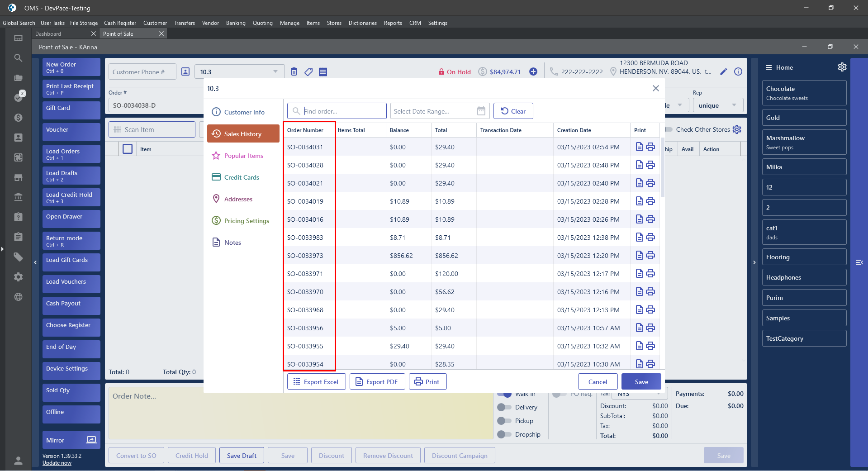View document for order SO-0034019
The image size is (868, 471).
(639, 201)
